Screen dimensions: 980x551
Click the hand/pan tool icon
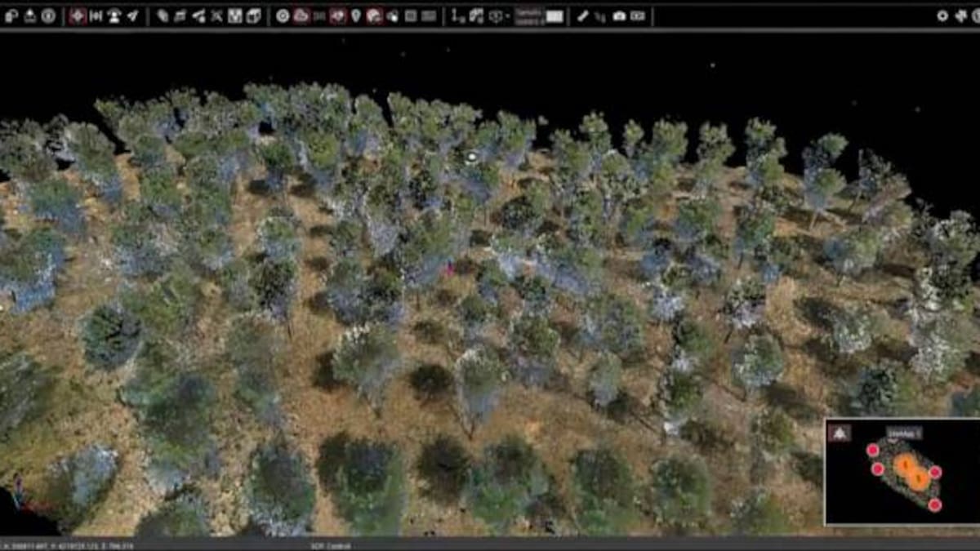tap(393, 16)
